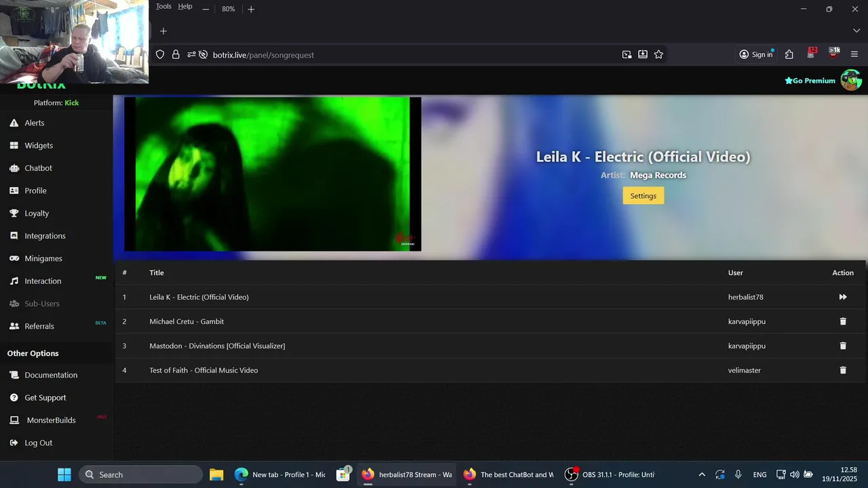This screenshot has height=488, width=868.
Task: Select Test of Faith - Official Music Video title
Action: (203, 370)
